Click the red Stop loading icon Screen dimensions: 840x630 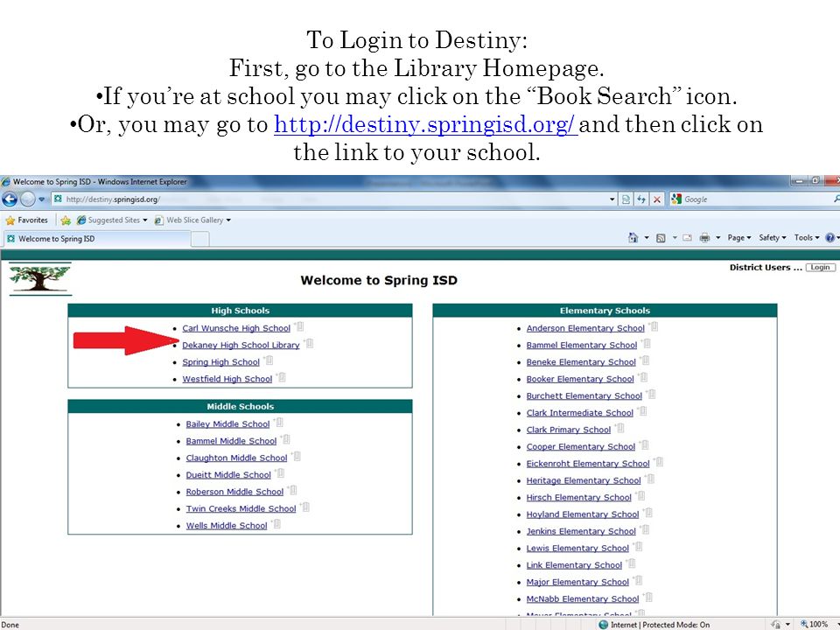657,199
